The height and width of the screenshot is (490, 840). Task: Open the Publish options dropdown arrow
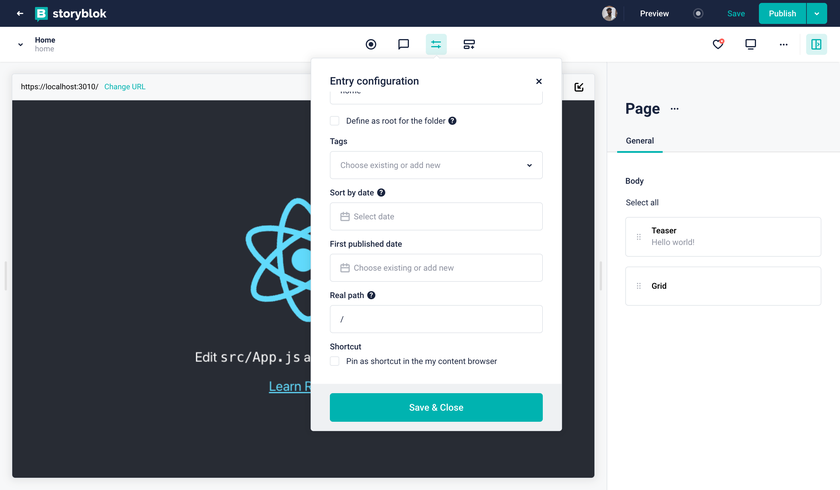tap(816, 13)
